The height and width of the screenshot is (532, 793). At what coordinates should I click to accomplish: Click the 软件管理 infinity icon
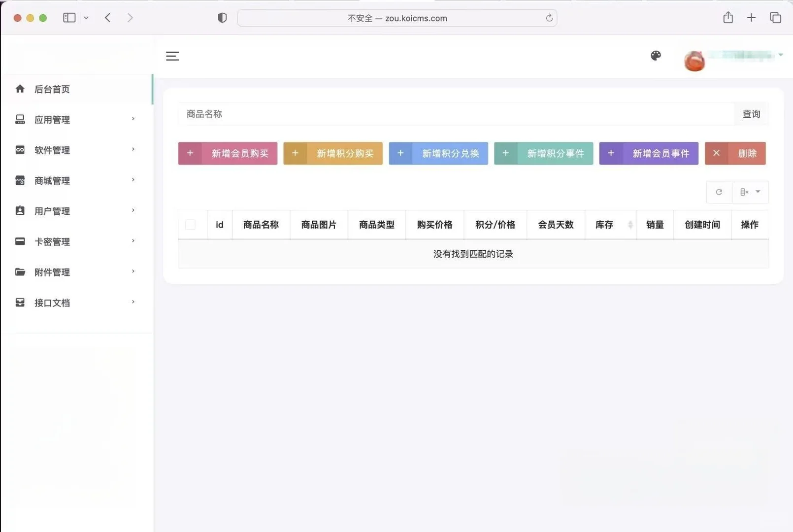point(20,150)
